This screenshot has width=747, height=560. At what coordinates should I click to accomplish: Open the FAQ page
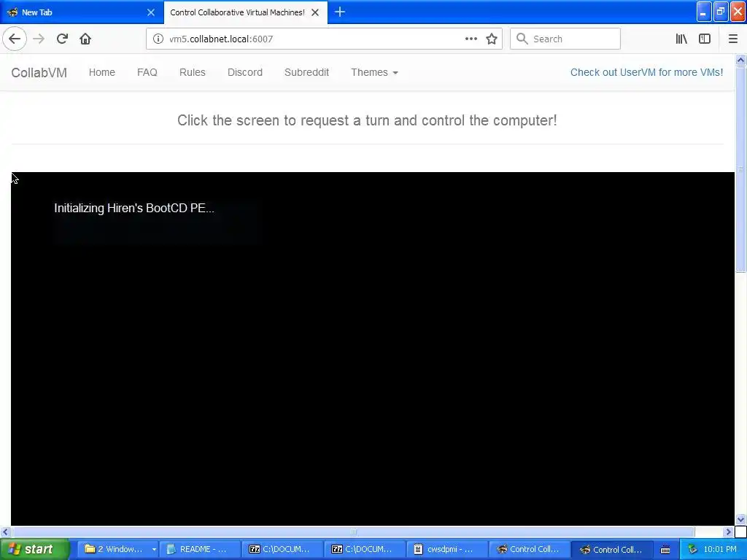147,72
